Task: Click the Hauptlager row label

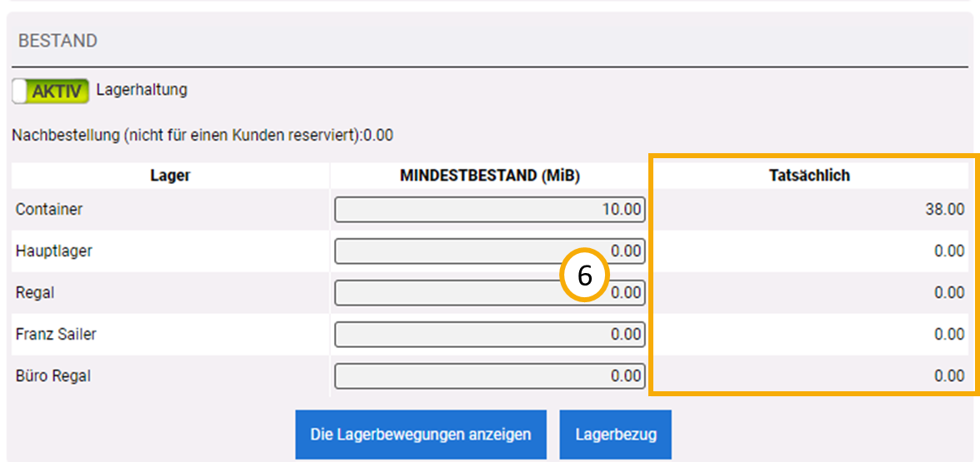Action: 53,251
